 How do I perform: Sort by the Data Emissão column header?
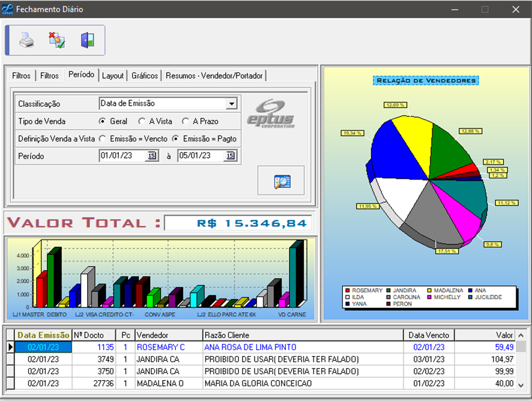tap(43, 335)
